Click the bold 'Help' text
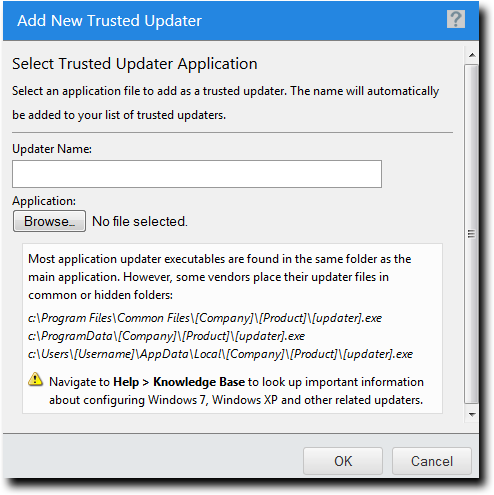The image size is (494, 495). [x=126, y=382]
